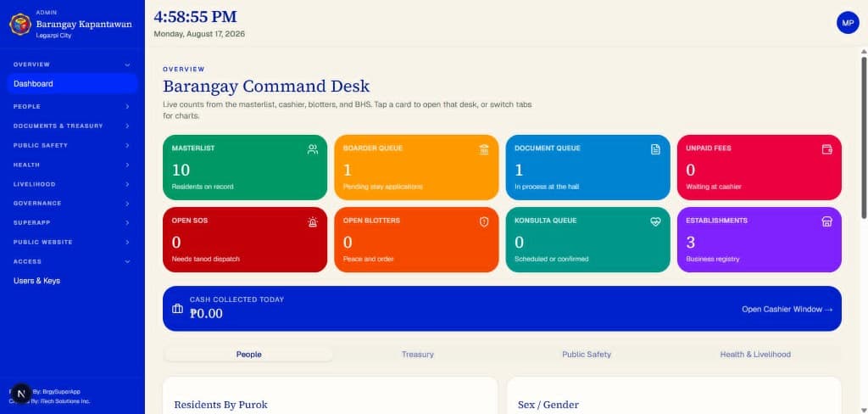Screen dimensions: 868x414
Task: Expand the Health sidebar section
Action: (x=72, y=165)
